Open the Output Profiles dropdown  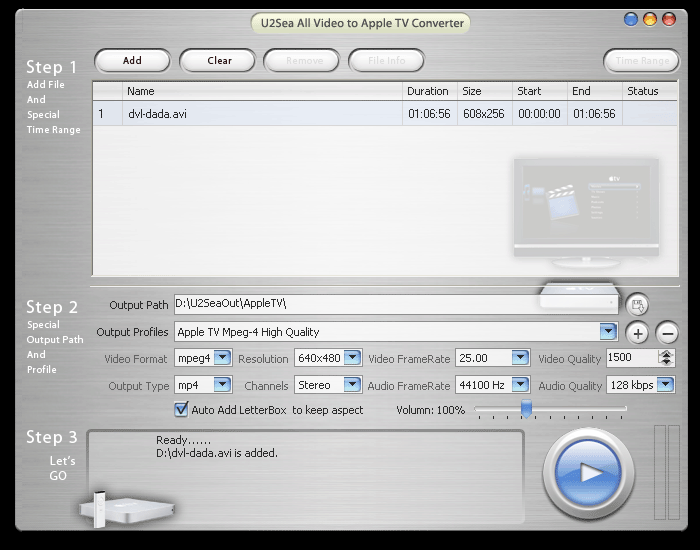click(608, 332)
